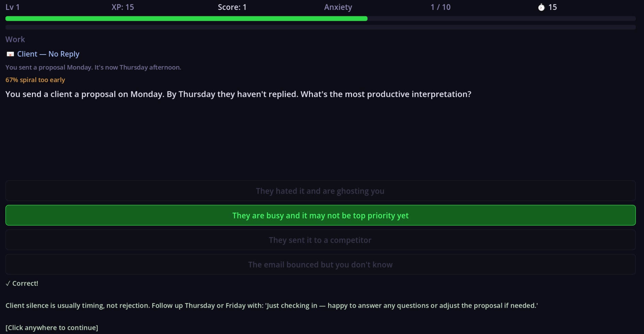The image size is (644, 334).
Task: Click the '67% spiral too early' statistic
Action: [x=35, y=80]
